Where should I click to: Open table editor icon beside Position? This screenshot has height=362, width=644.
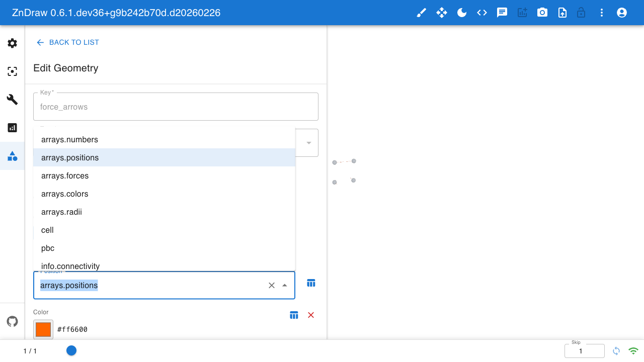point(311,283)
